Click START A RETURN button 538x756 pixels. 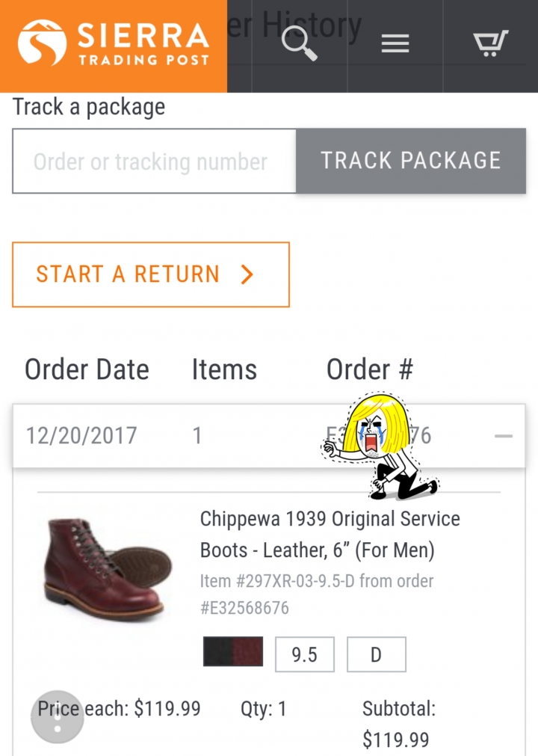coord(151,274)
